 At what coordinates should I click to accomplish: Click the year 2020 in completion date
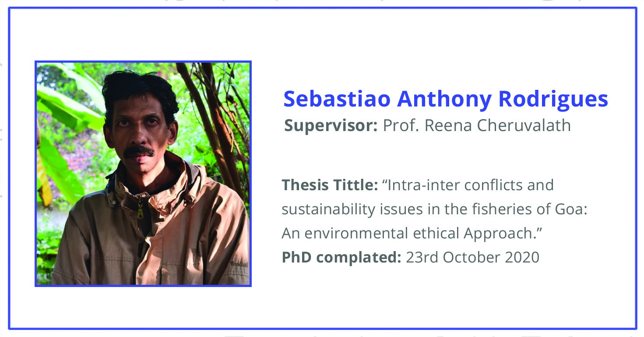click(522, 257)
